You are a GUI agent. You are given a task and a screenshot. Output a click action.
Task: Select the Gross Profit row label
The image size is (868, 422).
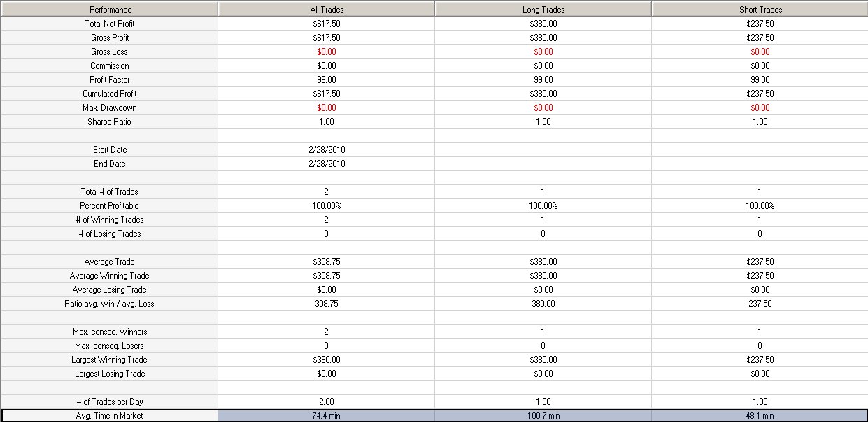110,38
